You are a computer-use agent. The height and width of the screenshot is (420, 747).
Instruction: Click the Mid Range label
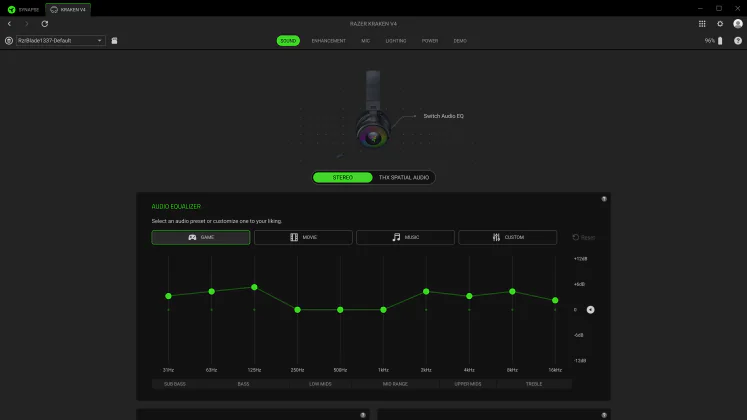click(395, 384)
